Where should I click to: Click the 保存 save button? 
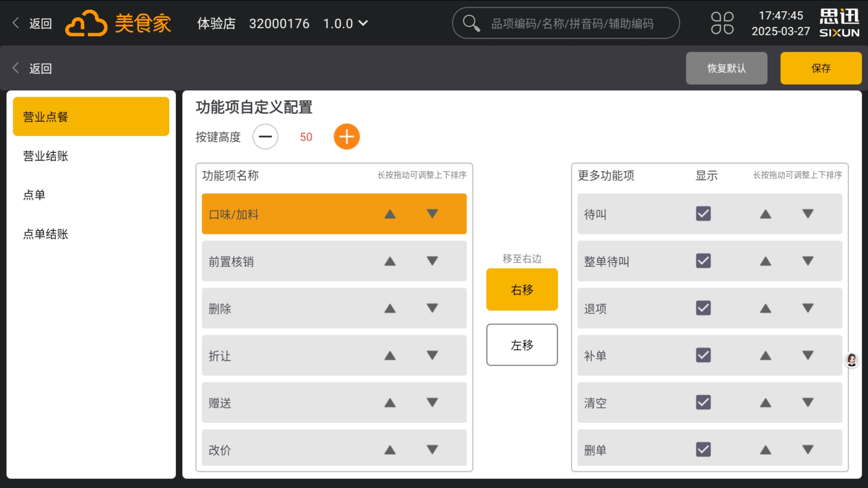coord(821,68)
